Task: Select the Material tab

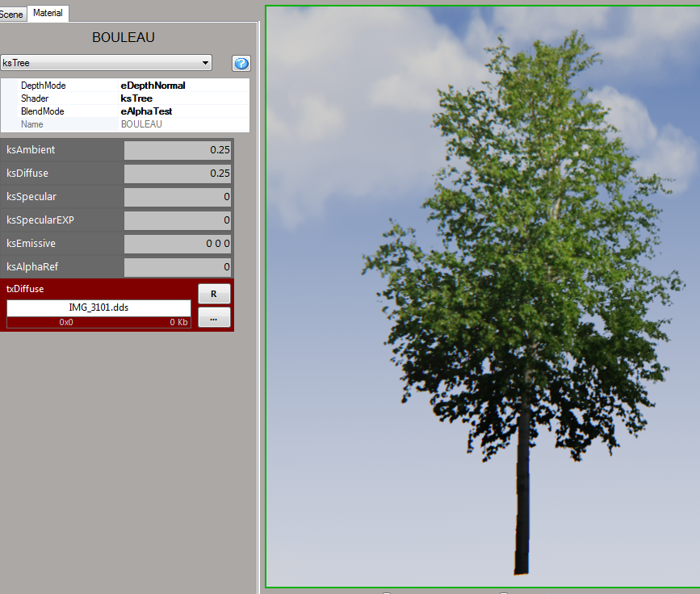Action: click(x=48, y=13)
